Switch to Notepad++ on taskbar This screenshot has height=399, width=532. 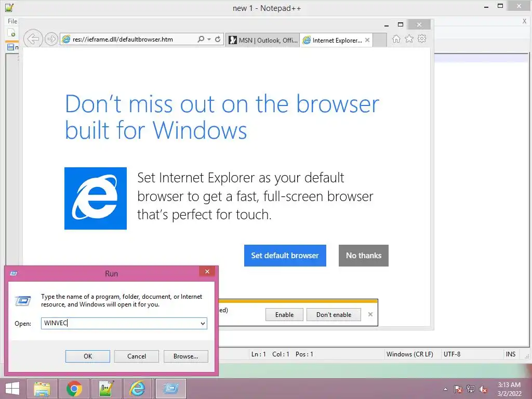click(106, 389)
